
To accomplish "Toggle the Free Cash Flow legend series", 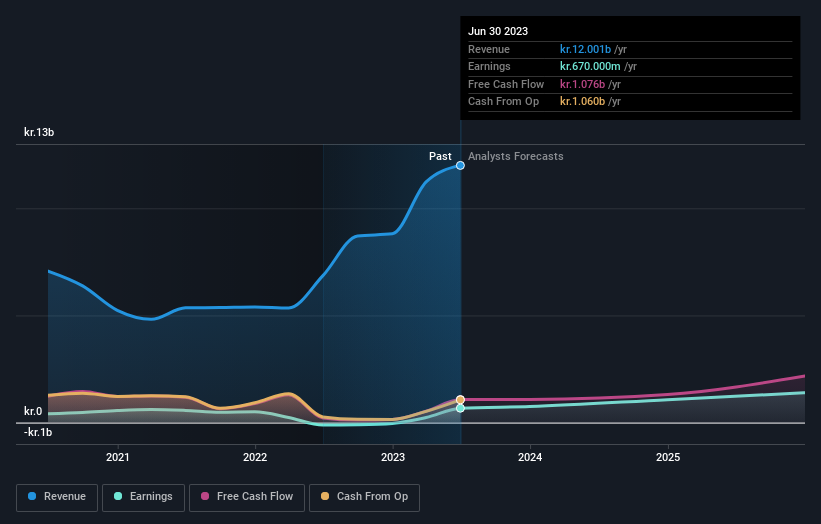I will point(247,497).
